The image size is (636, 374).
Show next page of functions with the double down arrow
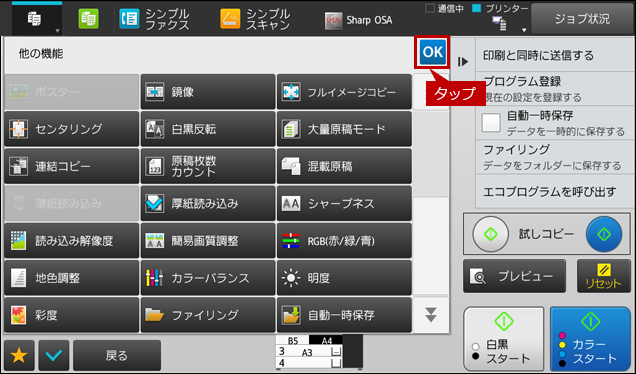431,315
